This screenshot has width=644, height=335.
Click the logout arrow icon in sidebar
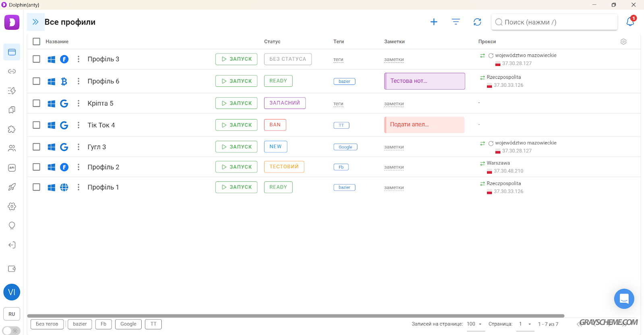coord(12,245)
